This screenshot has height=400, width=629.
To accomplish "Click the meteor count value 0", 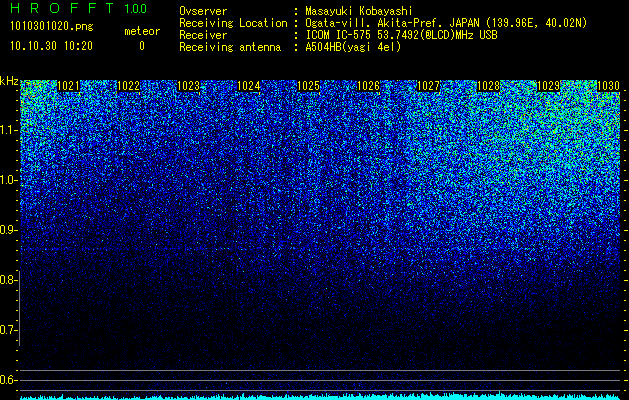I will (142, 46).
